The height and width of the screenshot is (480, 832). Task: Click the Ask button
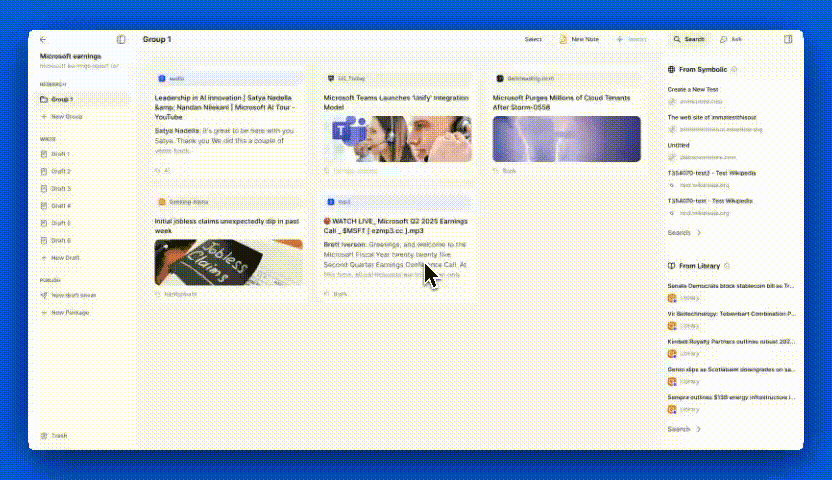(731, 39)
